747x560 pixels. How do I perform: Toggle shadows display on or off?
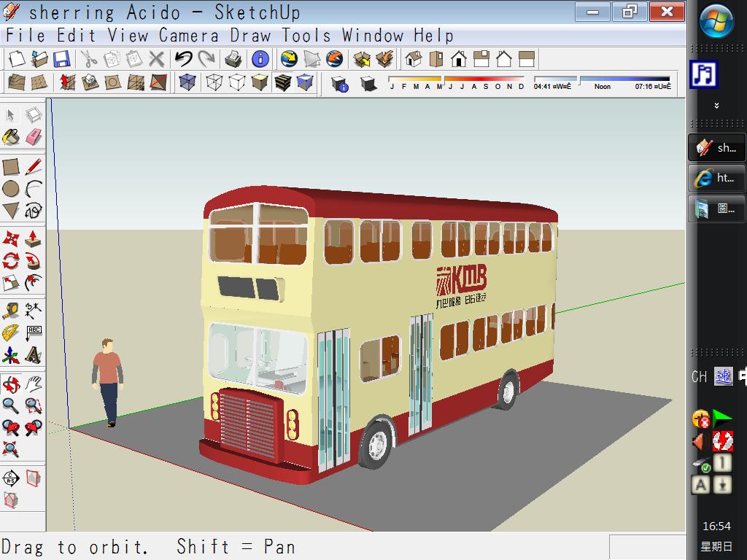(x=368, y=83)
